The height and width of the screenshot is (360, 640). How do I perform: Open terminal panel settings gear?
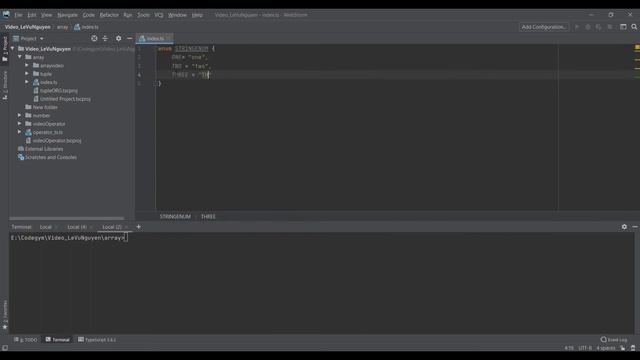(x=624, y=227)
